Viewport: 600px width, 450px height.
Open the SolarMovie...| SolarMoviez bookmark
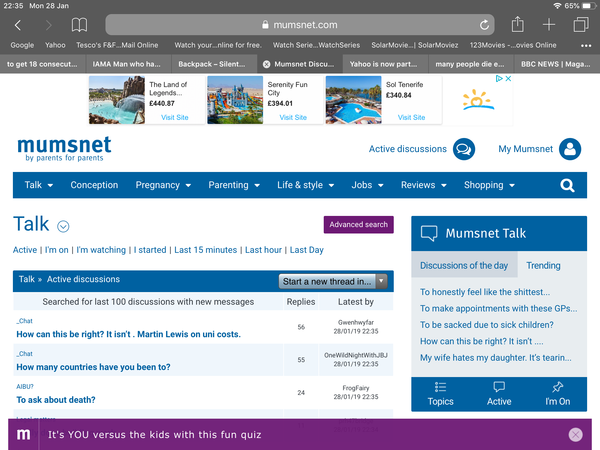[414, 45]
